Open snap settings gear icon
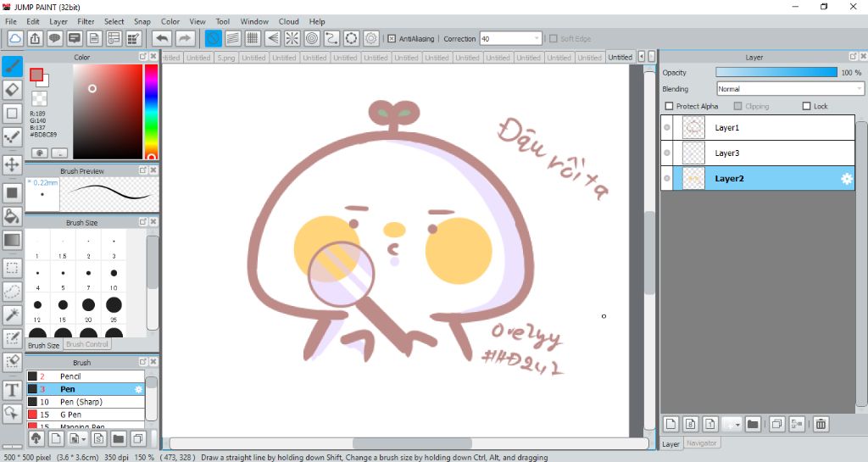Viewport: 868px width, 462px height. click(371, 39)
